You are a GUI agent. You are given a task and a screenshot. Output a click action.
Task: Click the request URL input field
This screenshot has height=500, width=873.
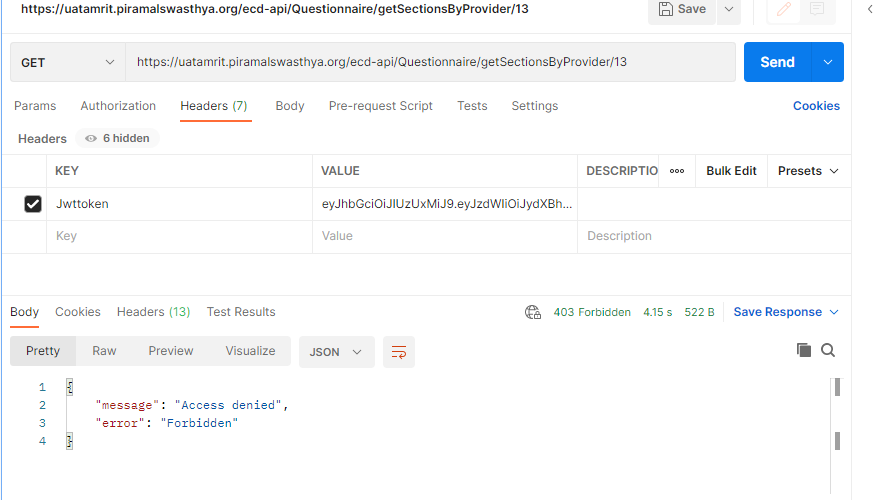click(430, 62)
